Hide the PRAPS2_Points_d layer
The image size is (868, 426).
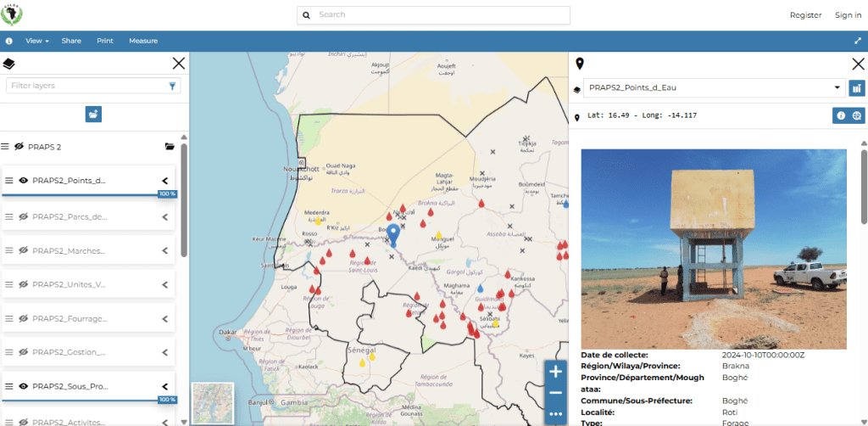pyautogui.click(x=24, y=180)
